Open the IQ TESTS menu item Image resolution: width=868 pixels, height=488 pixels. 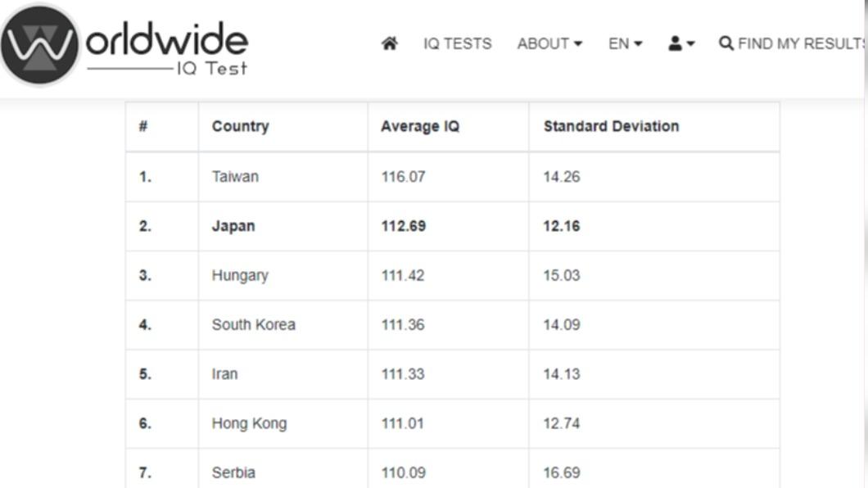(457, 43)
